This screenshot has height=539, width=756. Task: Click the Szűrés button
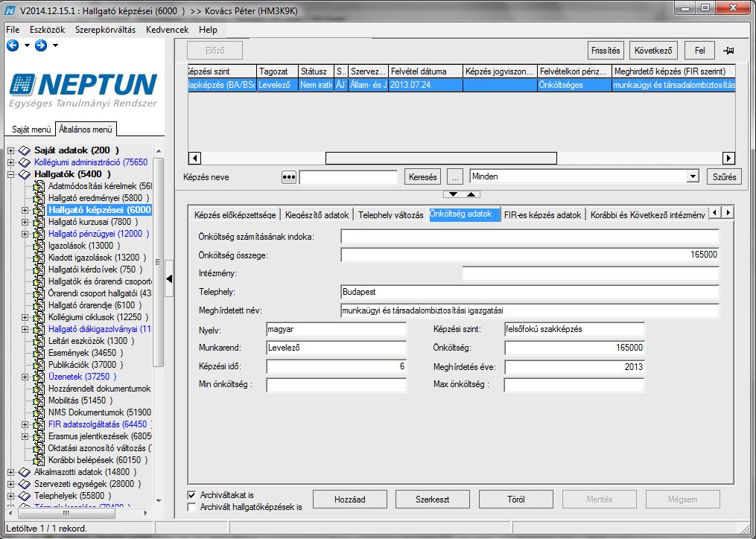pos(725,177)
